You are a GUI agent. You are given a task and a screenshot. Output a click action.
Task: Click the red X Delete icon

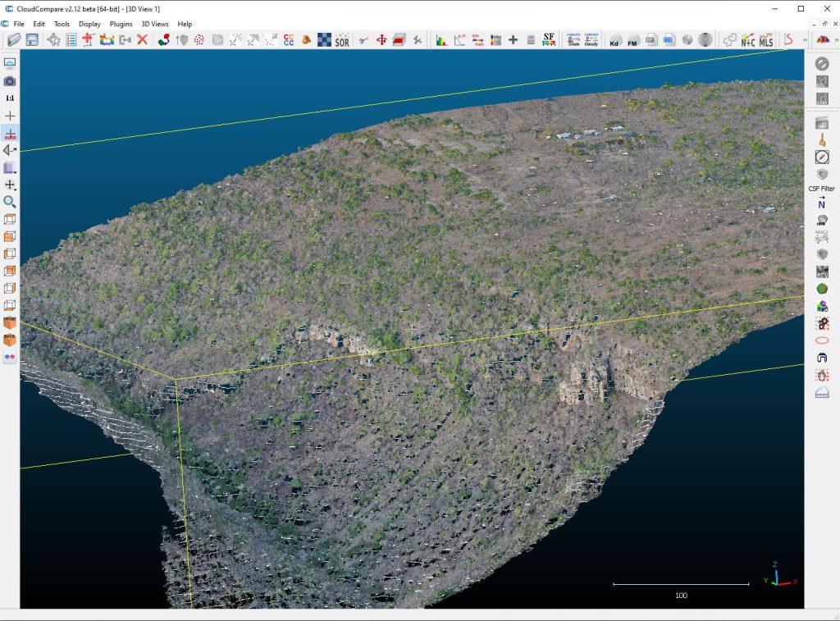142,39
